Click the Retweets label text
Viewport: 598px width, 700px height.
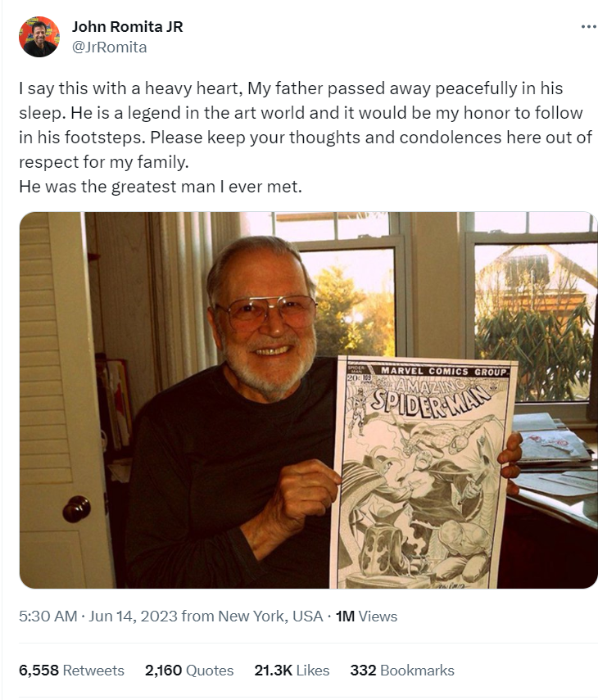(x=93, y=670)
